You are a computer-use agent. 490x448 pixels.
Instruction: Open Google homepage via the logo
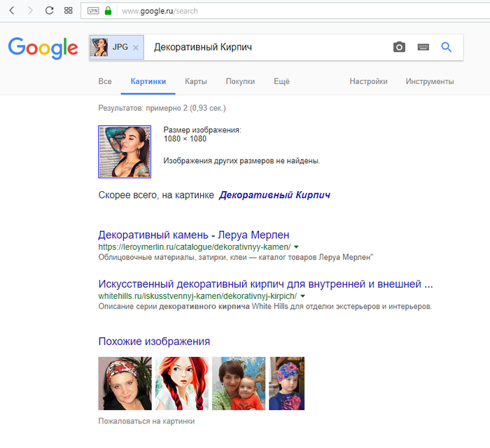point(43,48)
